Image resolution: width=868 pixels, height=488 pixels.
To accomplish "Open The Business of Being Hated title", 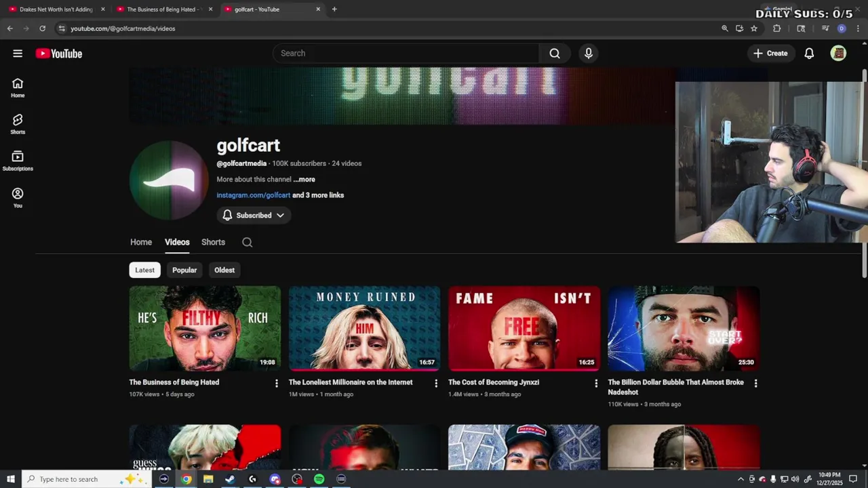I will click(174, 382).
